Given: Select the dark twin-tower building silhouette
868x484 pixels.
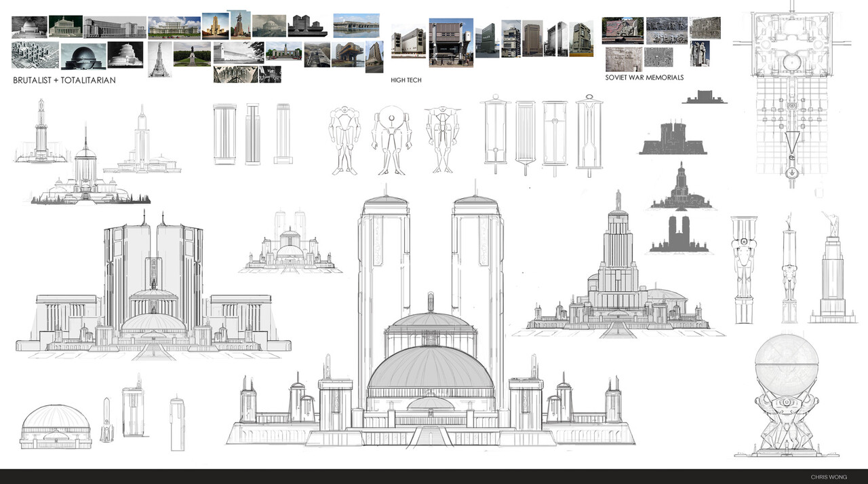Looking at the screenshot, I should coord(679,234).
